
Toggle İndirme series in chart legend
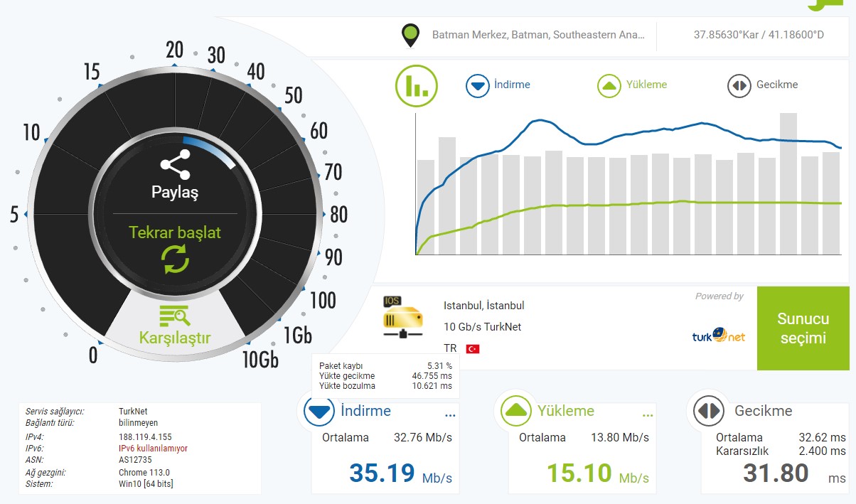point(498,85)
